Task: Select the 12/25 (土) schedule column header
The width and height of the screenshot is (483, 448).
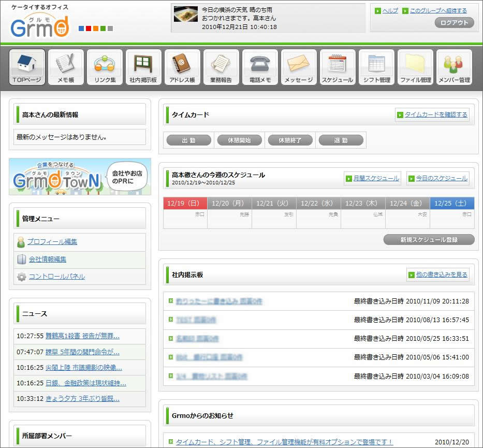Action: (x=451, y=204)
